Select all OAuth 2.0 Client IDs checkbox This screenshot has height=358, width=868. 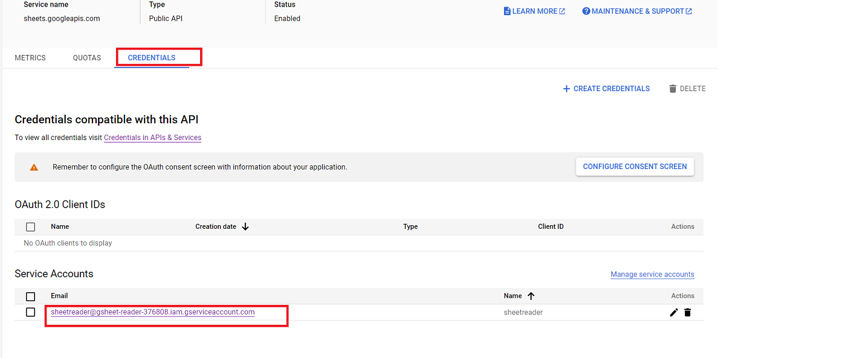click(31, 227)
